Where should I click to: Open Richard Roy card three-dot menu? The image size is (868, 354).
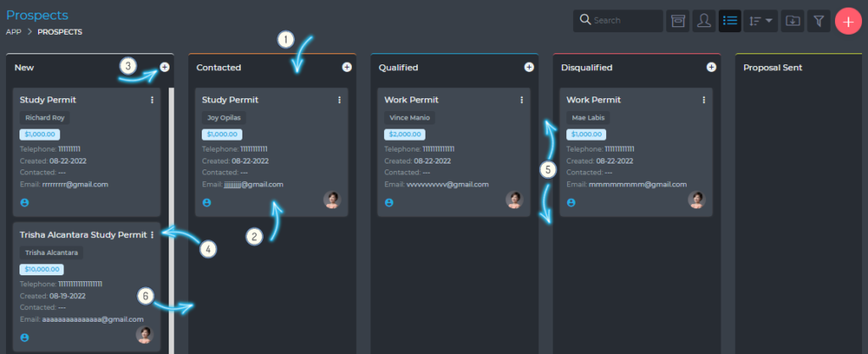pos(152,100)
